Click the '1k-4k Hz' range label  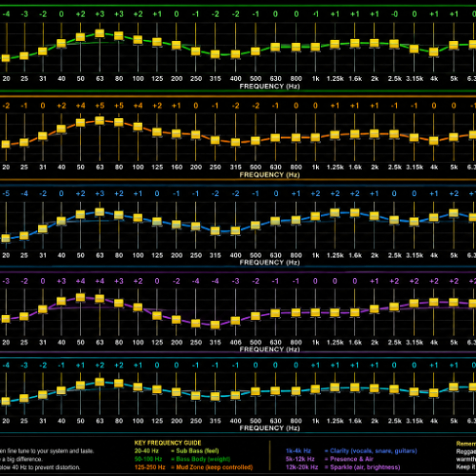pos(298,451)
